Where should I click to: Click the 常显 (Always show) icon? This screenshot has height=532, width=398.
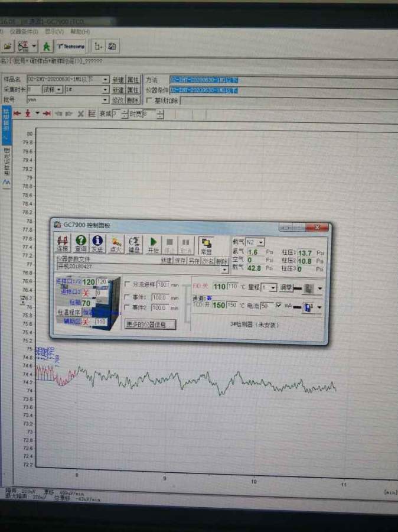205,245
